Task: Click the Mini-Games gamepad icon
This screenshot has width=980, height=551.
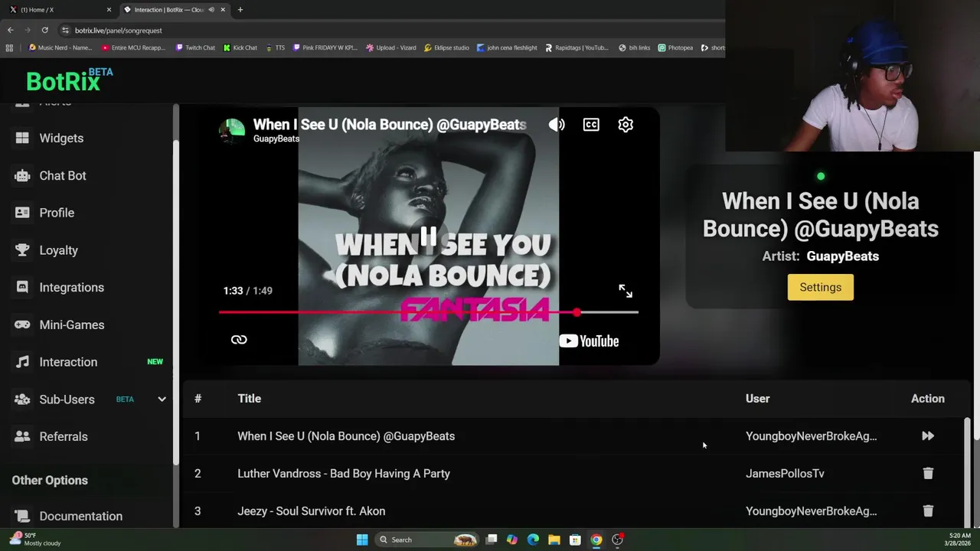Action: [22, 324]
